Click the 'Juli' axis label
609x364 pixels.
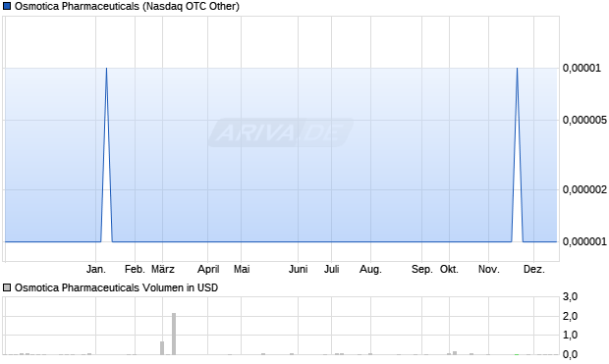[x=331, y=269]
